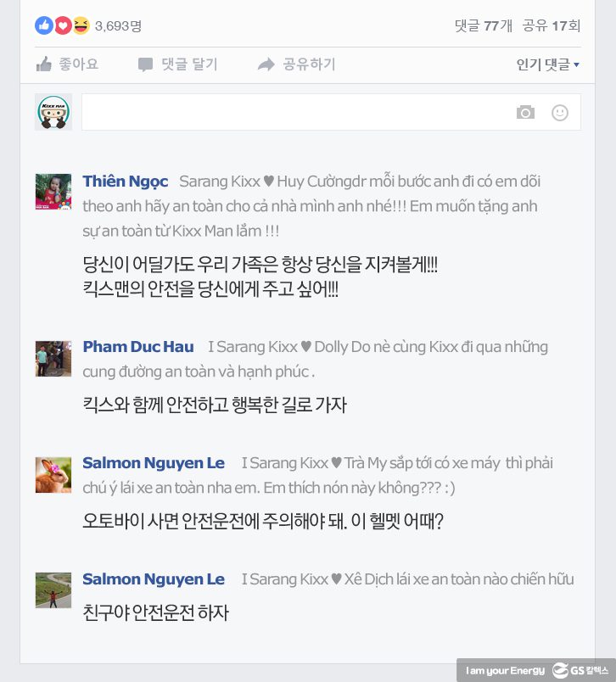The height and width of the screenshot is (682, 616).
Task: Click the laughing Haha reaction icon
Action: point(81,25)
